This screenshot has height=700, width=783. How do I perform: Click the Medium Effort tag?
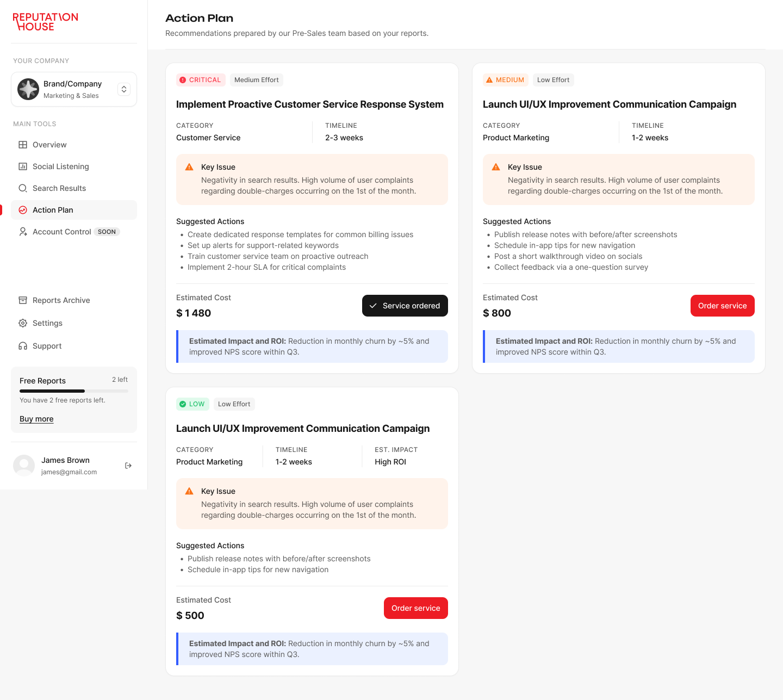(257, 80)
